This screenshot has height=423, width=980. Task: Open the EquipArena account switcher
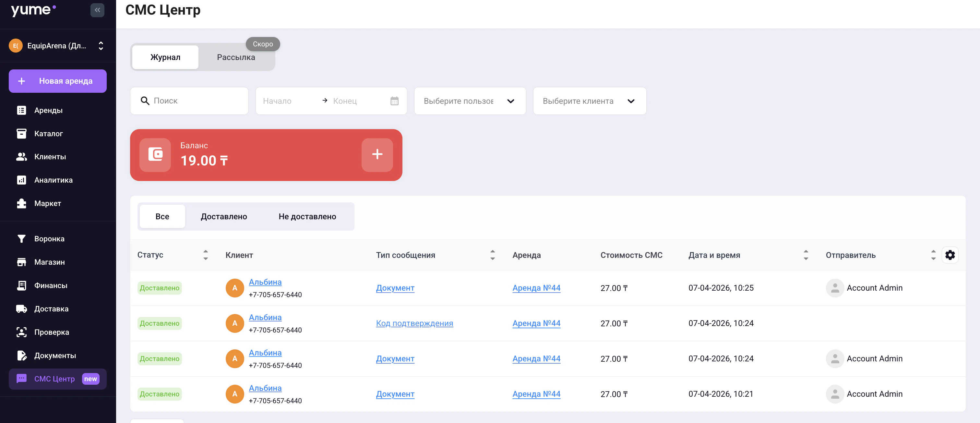click(57, 46)
